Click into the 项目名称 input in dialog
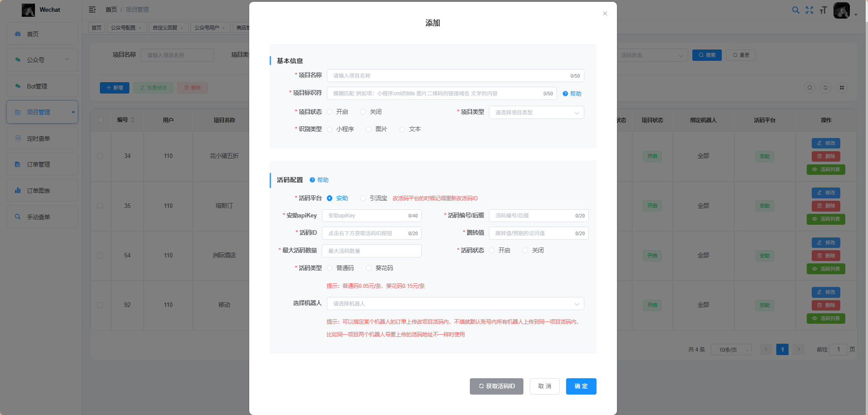The width and height of the screenshot is (868, 415). pos(449,76)
